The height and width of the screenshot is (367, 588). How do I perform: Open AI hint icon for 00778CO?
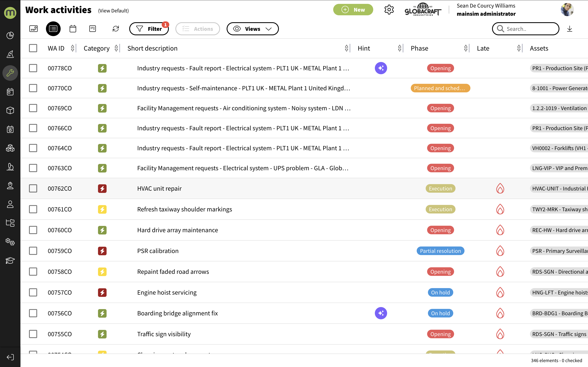pos(381,68)
